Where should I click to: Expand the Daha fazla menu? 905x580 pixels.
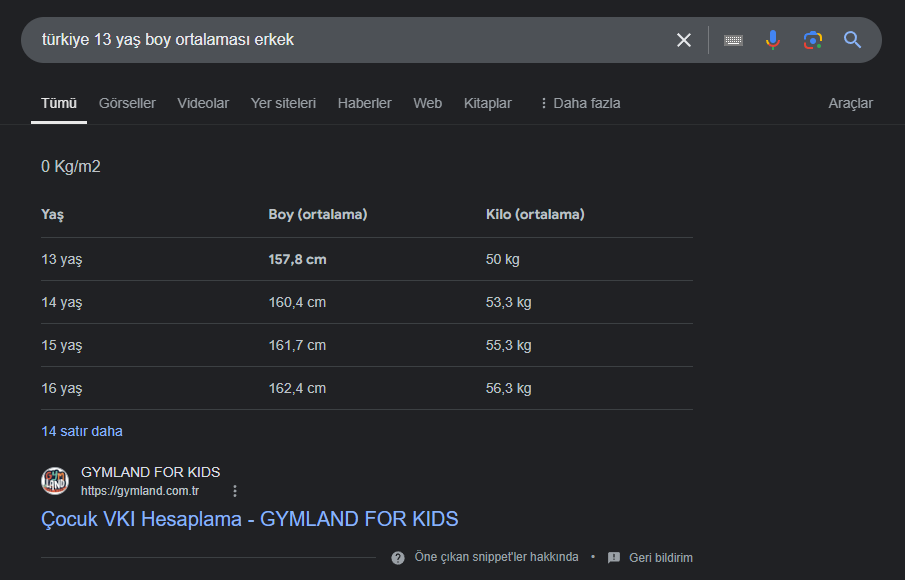[579, 103]
